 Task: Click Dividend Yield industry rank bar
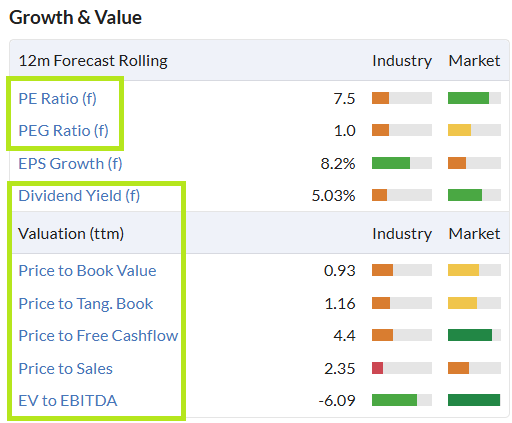[x=402, y=195]
